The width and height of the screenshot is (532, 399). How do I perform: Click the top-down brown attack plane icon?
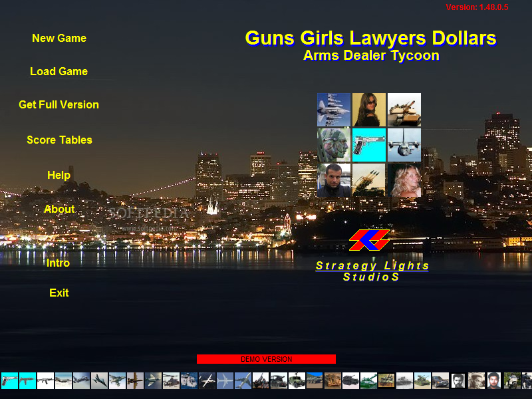(136, 380)
